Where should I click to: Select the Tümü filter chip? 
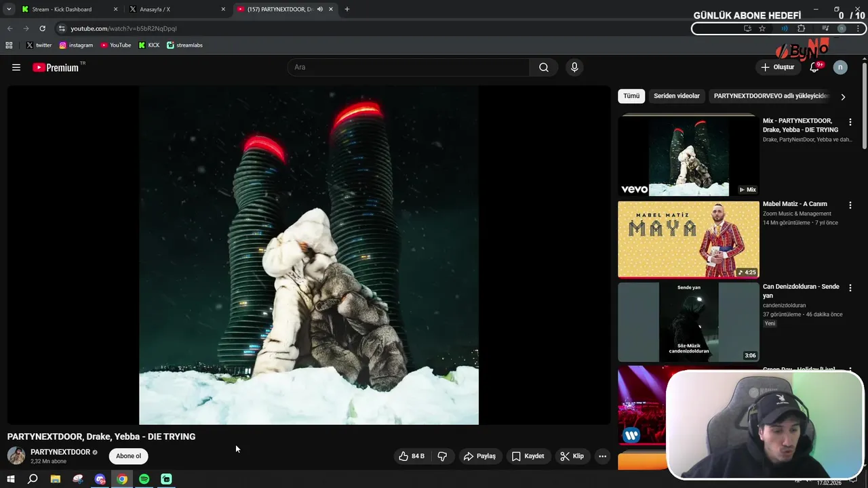(631, 96)
